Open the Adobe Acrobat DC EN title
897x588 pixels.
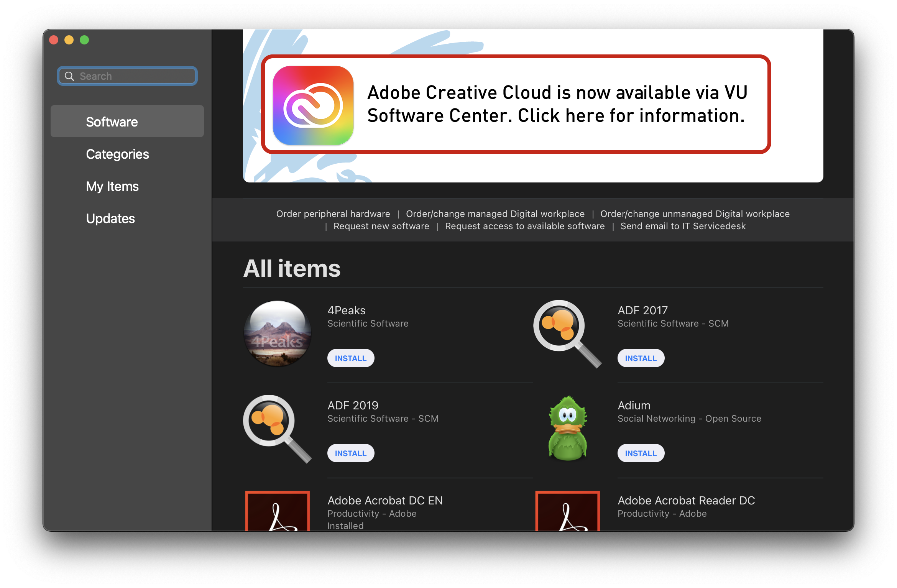click(x=385, y=500)
